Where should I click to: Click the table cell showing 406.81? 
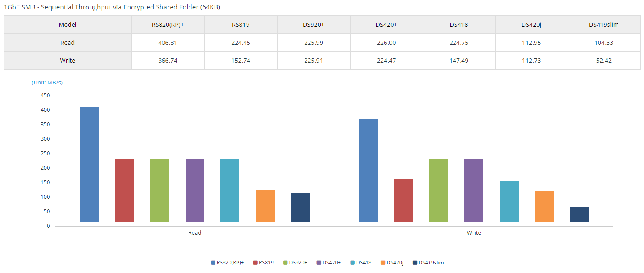(x=168, y=43)
